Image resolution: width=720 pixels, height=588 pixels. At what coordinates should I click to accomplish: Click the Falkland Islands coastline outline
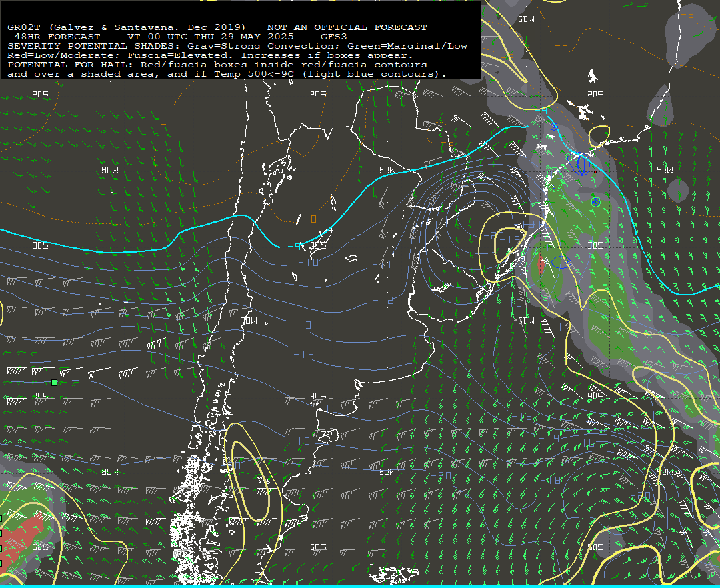(x=394, y=574)
